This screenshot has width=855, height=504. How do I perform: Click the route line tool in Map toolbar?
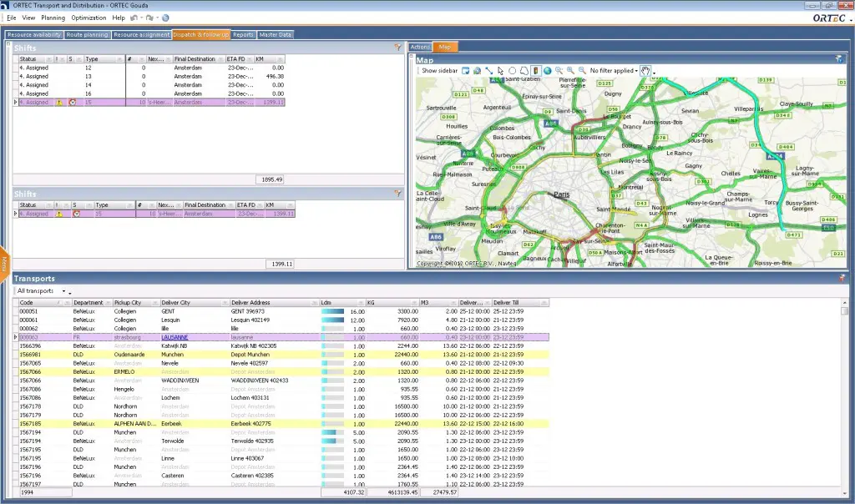point(488,71)
